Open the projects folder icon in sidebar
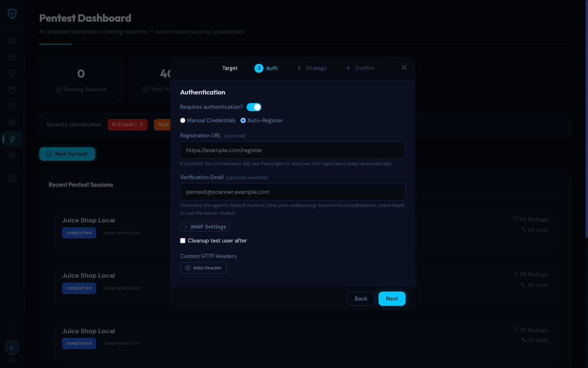The height and width of the screenshot is (368, 588). [12, 57]
